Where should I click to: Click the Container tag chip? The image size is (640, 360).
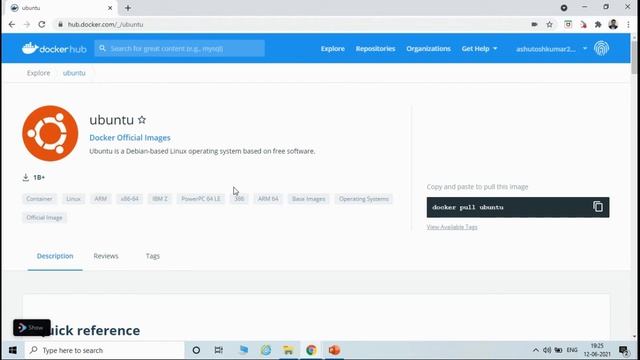pyautogui.click(x=39, y=199)
